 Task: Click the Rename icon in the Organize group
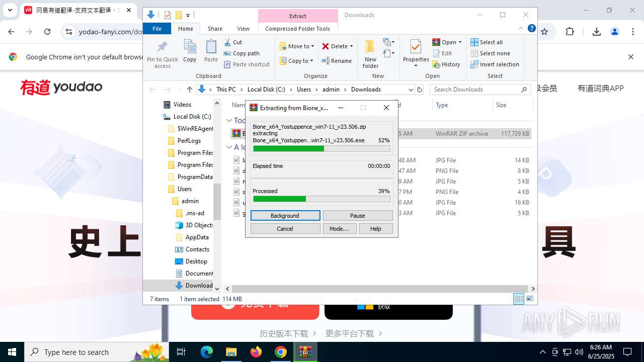(326, 61)
